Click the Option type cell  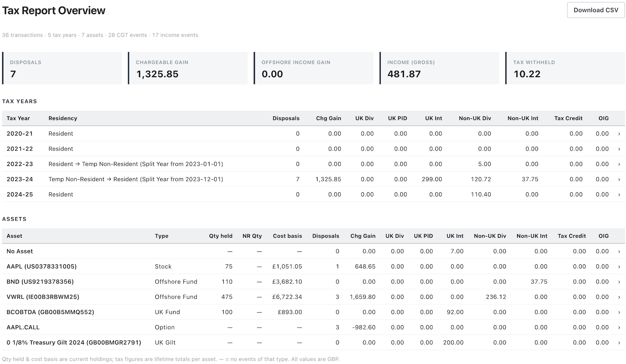165,327
